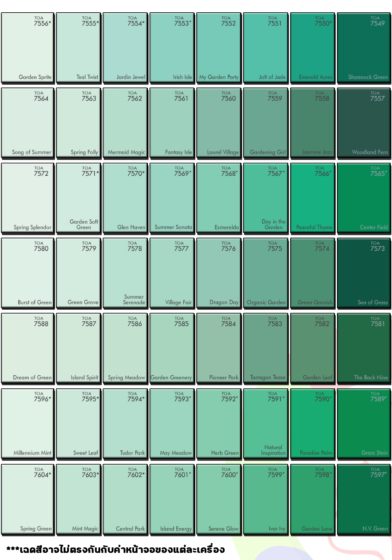Screen dimensions: 392x560
Task: Pick the Garden Lane 7598 swatch
Action: [313, 499]
